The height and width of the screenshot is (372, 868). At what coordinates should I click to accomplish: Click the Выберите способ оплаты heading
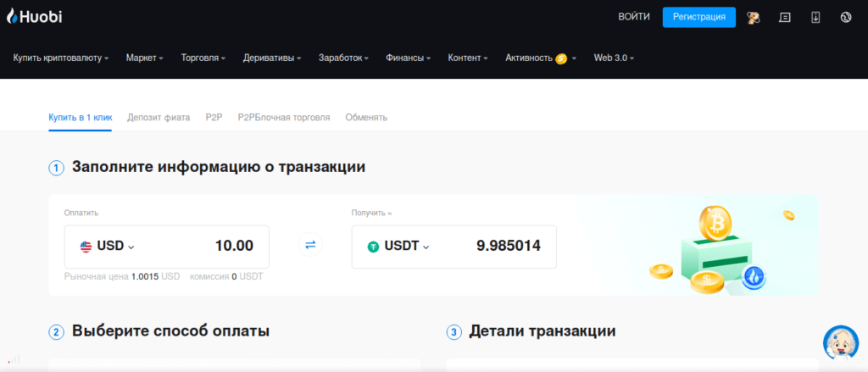(170, 331)
